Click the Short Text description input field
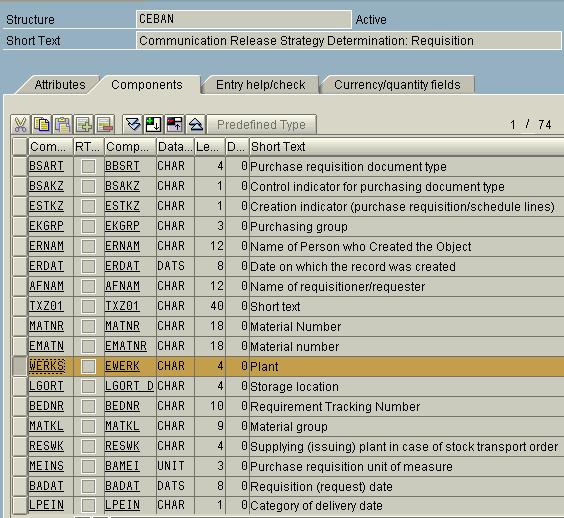The image size is (564, 518). (348, 40)
